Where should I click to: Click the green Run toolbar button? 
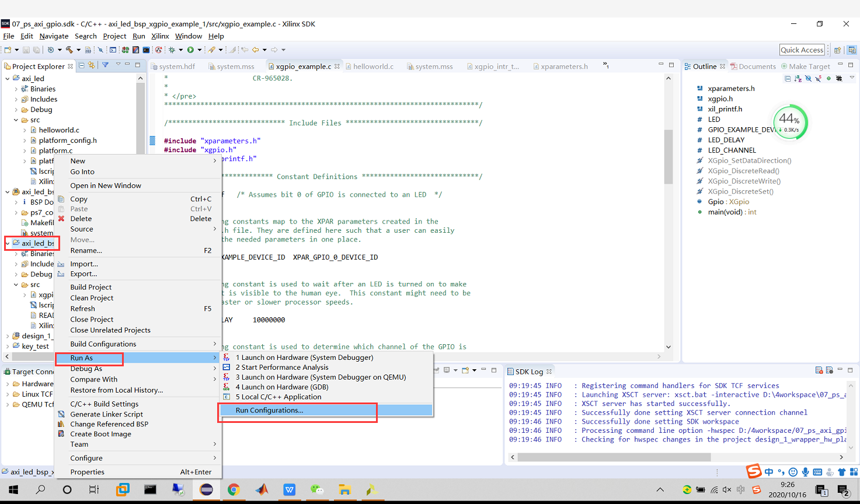[x=190, y=50]
